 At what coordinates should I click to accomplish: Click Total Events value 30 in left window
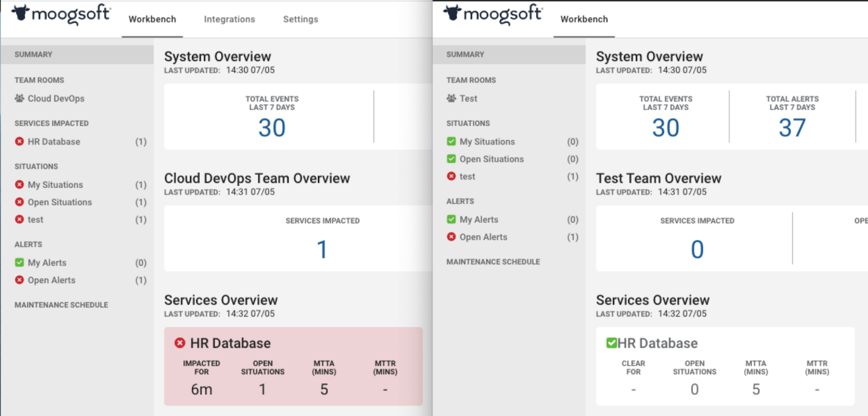(272, 128)
